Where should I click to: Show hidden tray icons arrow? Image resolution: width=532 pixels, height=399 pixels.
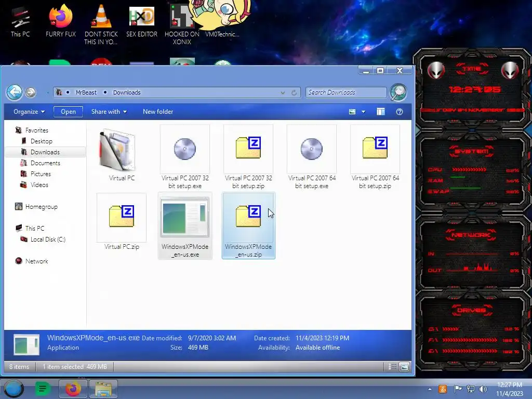pos(430,389)
